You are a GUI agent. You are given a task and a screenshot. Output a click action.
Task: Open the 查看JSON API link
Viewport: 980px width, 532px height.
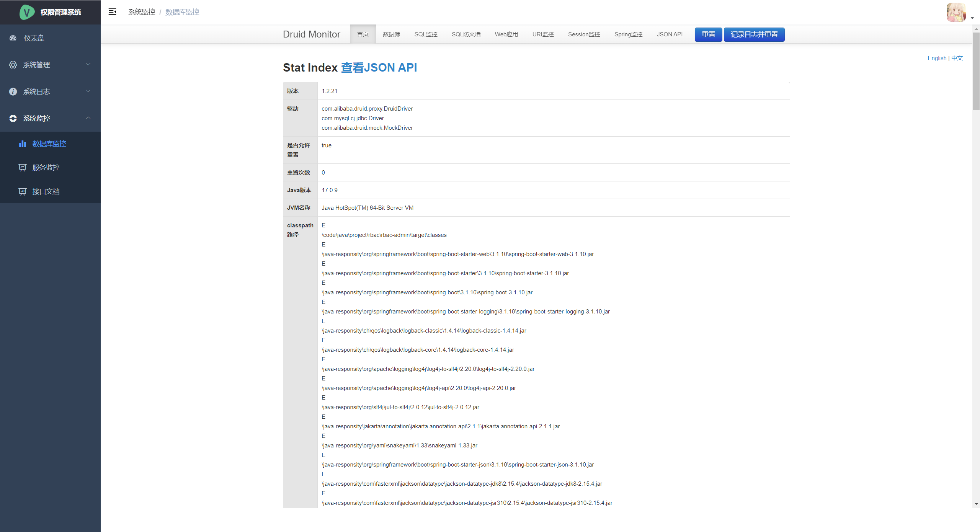[x=379, y=67]
